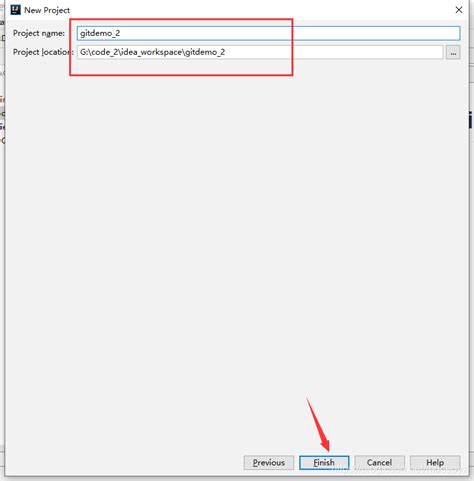Click the G: drive prefix in location path
Screen dimensions: 474x481
click(x=84, y=52)
